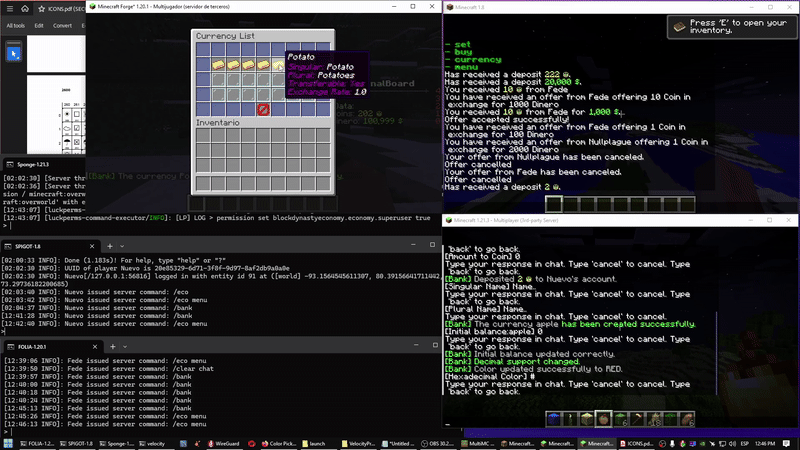The image size is (800, 450).
Task: Select the grass block hotbar slot
Action: (620, 419)
